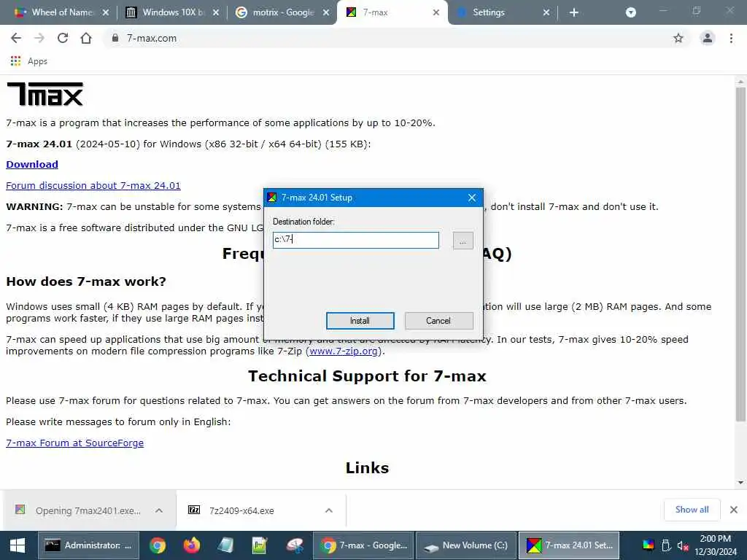The width and height of the screenshot is (747, 560).
Task: Close the downloads shelf
Action: pos(734,510)
